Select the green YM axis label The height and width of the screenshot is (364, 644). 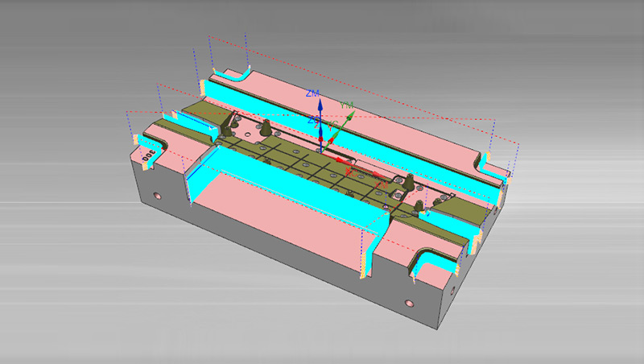347,105
